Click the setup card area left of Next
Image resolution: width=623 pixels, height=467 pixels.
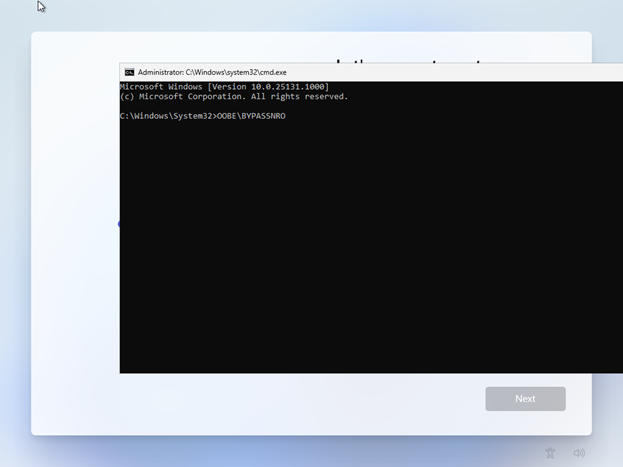(x=300, y=400)
